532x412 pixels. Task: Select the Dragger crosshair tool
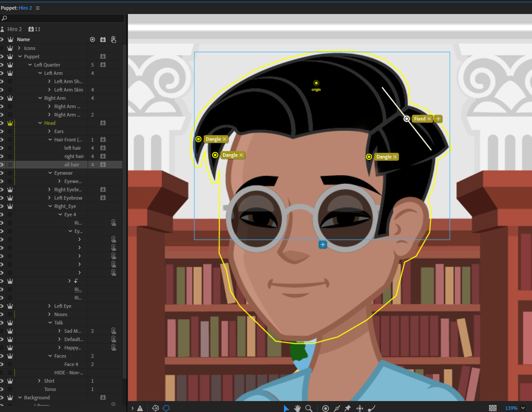[x=359, y=408]
